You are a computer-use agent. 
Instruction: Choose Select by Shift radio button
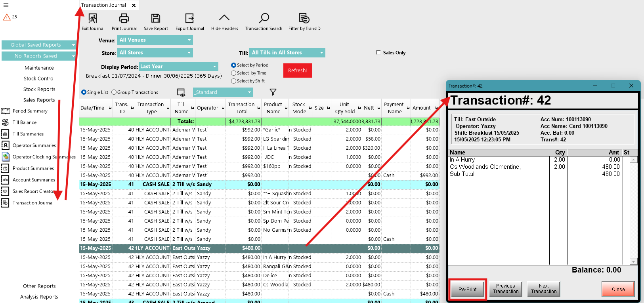point(233,81)
